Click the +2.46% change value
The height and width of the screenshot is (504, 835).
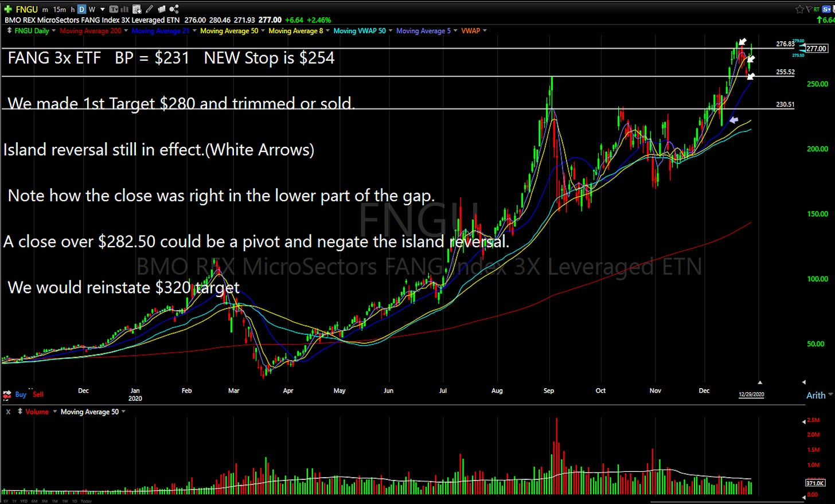(x=320, y=20)
